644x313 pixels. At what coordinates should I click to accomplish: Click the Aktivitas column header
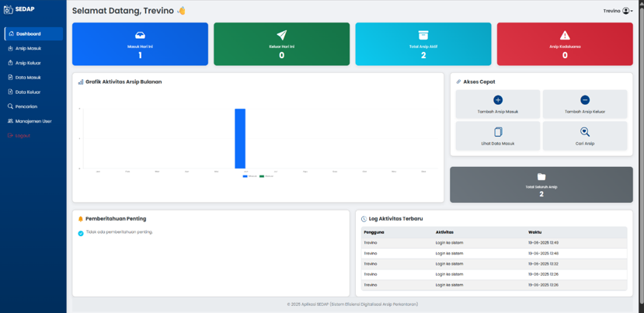[x=444, y=232]
